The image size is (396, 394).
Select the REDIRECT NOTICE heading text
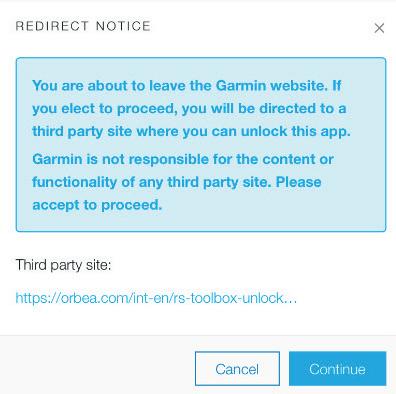pyautogui.click(x=83, y=26)
